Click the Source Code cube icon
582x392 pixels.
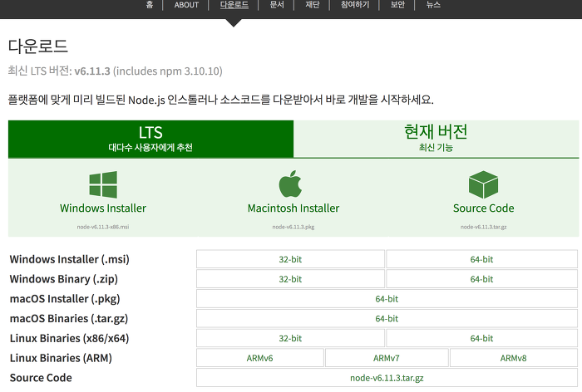point(483,184)
